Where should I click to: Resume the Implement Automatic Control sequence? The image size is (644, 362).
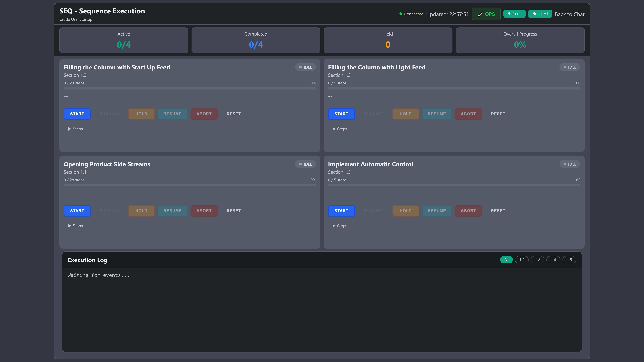click(x=437, y=211)
